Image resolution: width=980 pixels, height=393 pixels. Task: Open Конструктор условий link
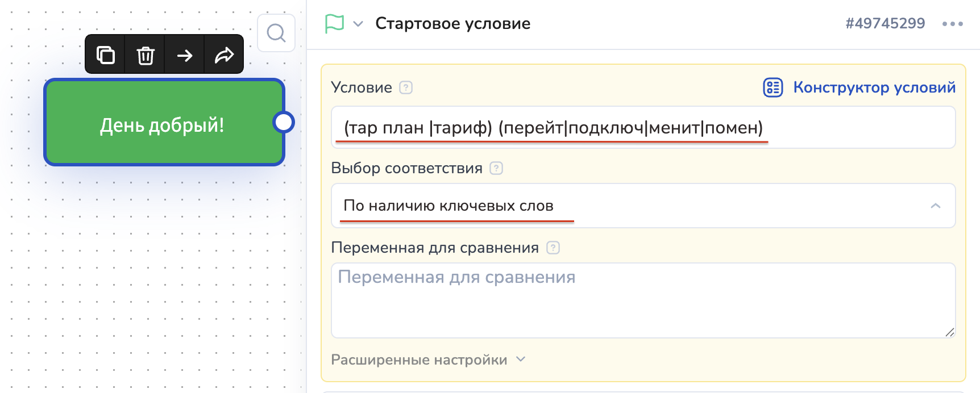tap(874, 87)
